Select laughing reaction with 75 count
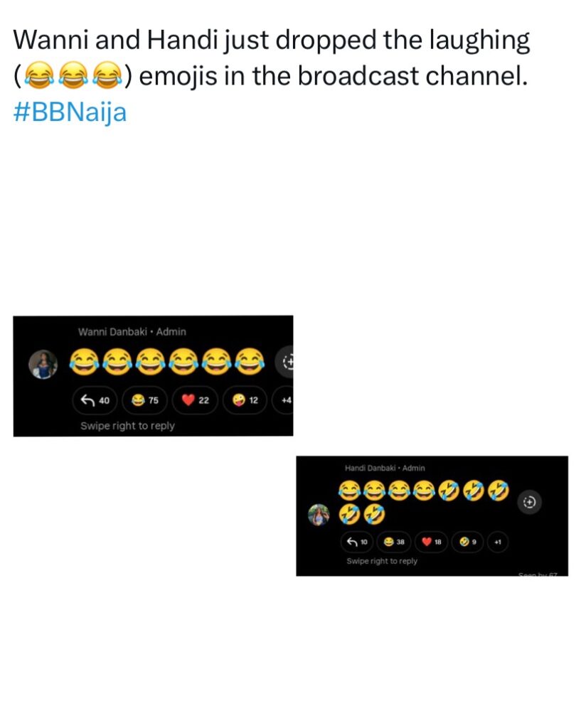 click(145, 400)
